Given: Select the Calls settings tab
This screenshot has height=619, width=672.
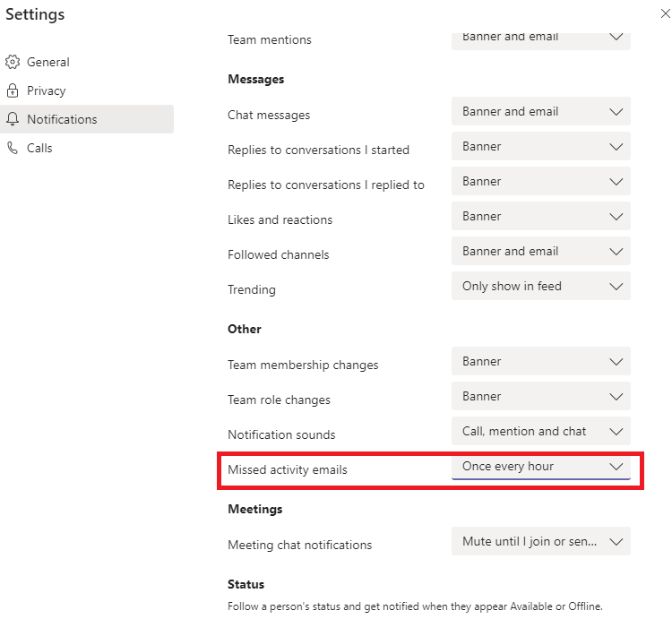Looking at the screenshot, I should (x=39, y=148).
